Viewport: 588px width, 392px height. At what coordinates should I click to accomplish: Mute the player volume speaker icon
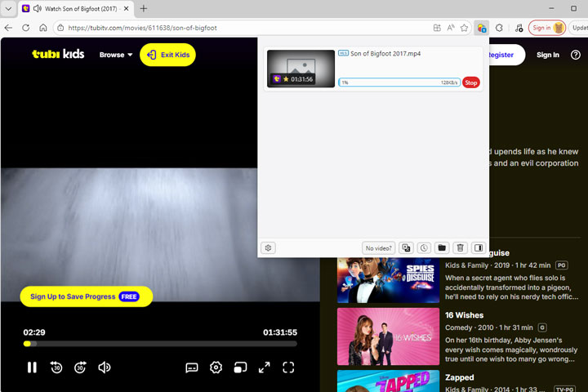point(105,367)
